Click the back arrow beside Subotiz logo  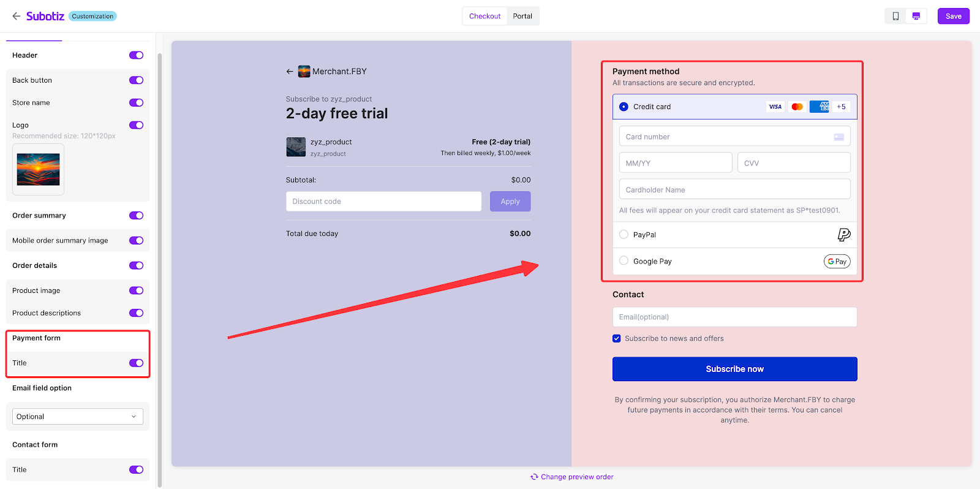point(16,16)
